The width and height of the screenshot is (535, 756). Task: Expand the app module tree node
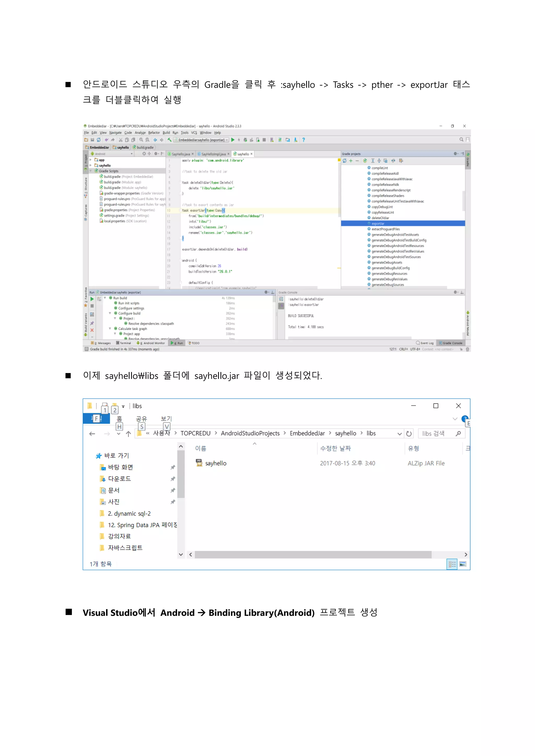(x=91, y=160)
